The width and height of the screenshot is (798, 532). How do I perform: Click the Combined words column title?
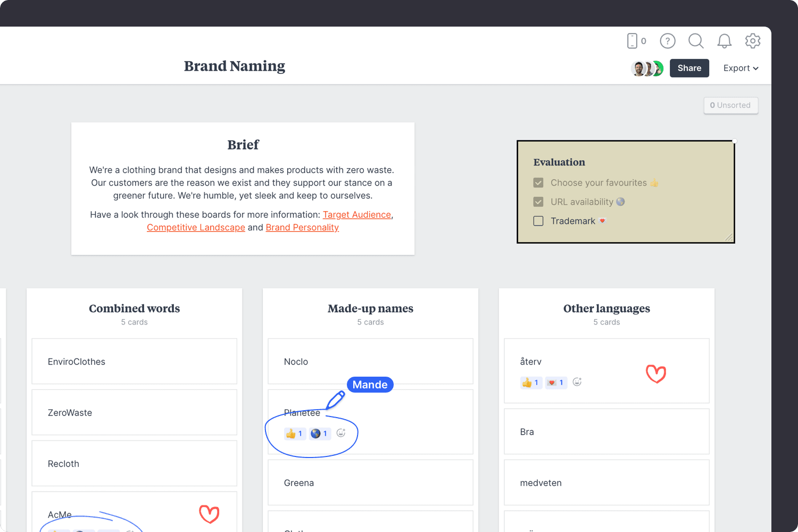135,309
